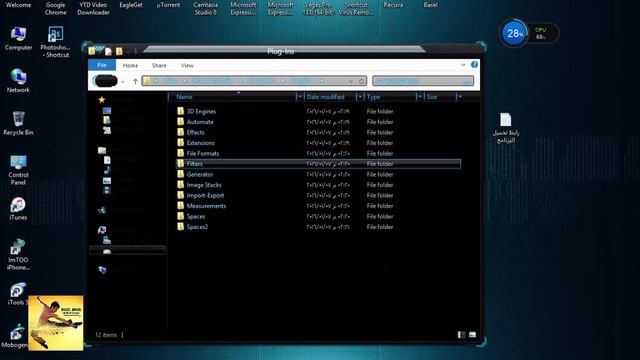Select the Homegroup icon in navigation pane
640x360 pixels.
click(102, 210)
